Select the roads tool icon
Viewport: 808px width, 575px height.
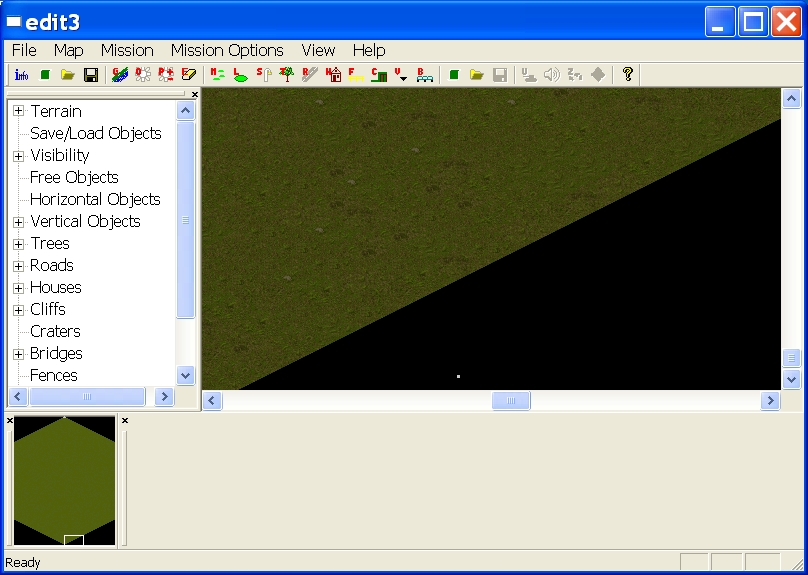tap(309, 75)
